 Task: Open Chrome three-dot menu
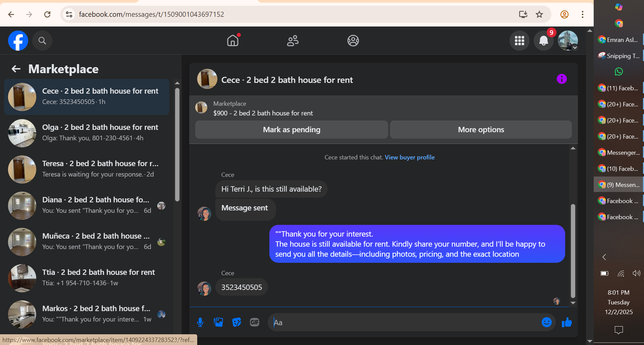coord(583,14)
